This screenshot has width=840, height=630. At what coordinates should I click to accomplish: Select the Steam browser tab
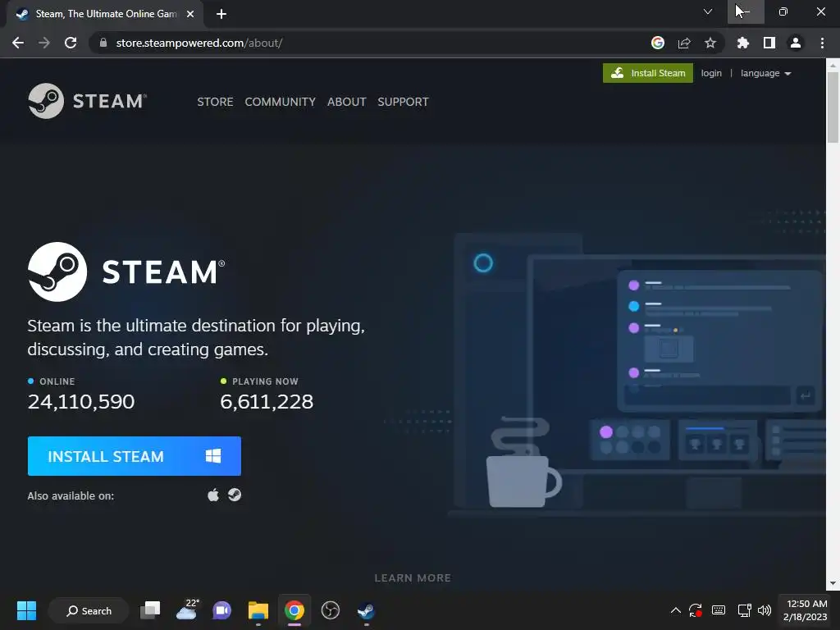point(105,14)
